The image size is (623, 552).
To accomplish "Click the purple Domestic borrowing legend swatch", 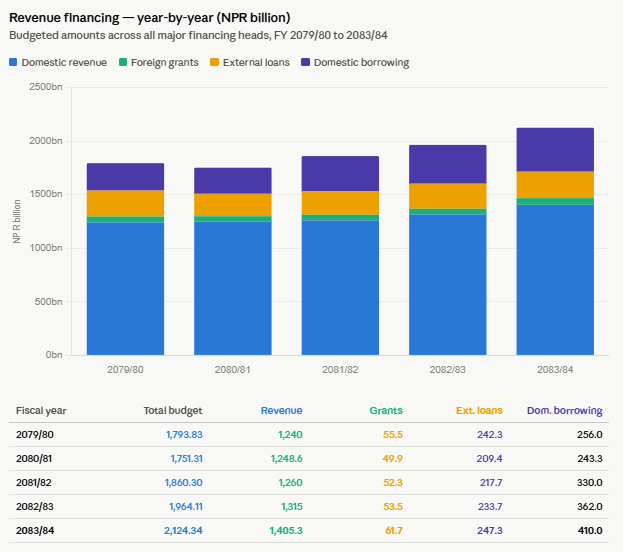I will click(305, 62).
